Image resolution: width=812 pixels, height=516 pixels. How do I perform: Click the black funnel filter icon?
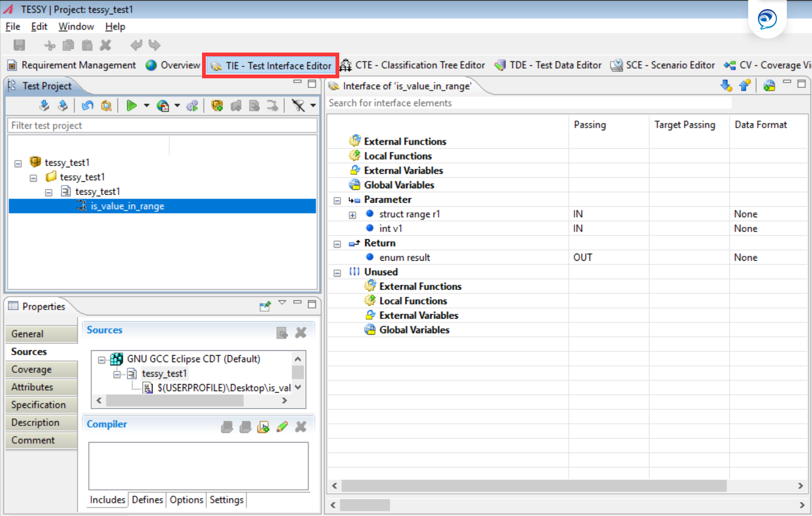point(299,106)
